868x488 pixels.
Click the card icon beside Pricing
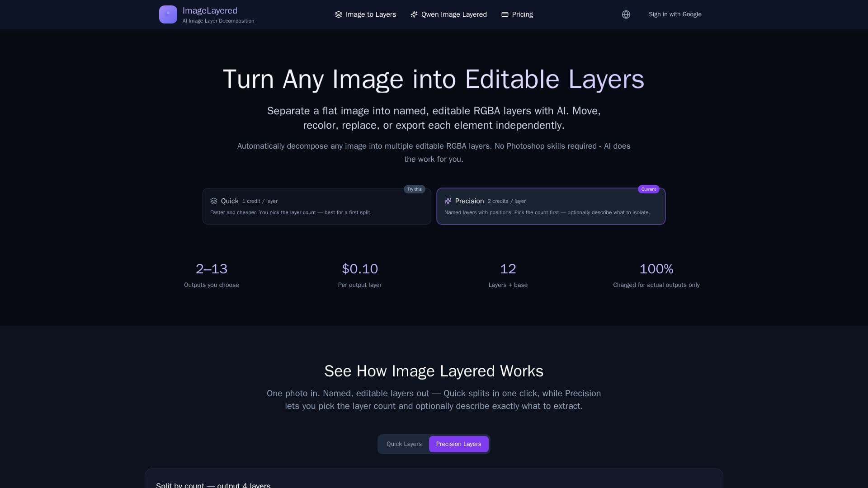pos(505,14)
